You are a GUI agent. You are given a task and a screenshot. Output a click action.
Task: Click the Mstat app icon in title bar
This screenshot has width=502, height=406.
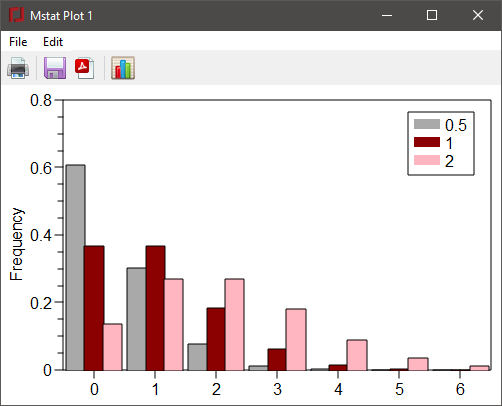click(x=16, y=15)
